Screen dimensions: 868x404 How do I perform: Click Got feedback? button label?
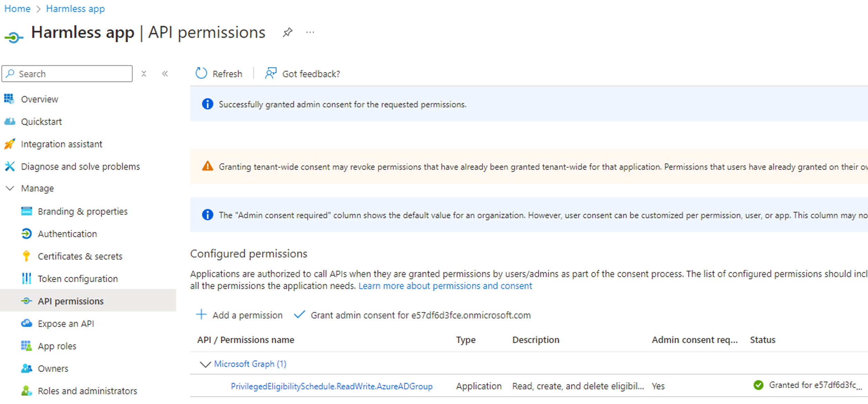(311, 74)
